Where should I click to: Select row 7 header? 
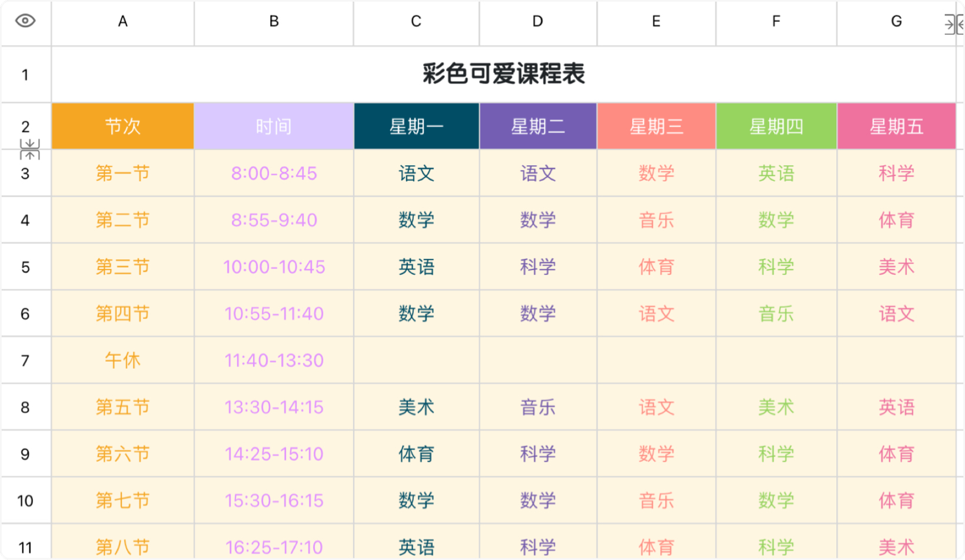click(x=25, y=361)
